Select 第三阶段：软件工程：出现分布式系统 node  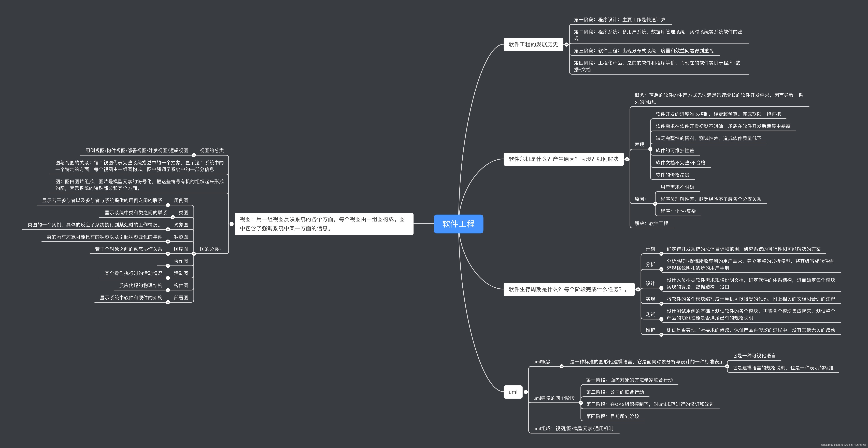(644, 51)
